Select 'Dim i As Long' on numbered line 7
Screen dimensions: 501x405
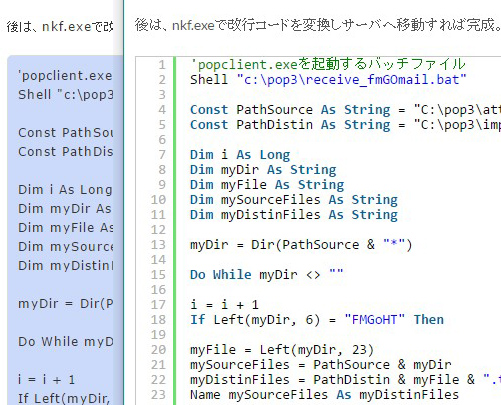tap(240, 155)
